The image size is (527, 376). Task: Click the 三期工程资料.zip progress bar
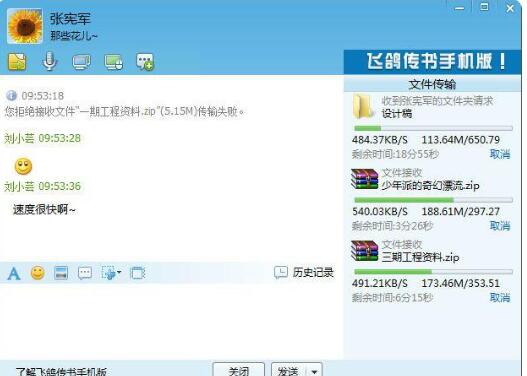tap(433, 271)
